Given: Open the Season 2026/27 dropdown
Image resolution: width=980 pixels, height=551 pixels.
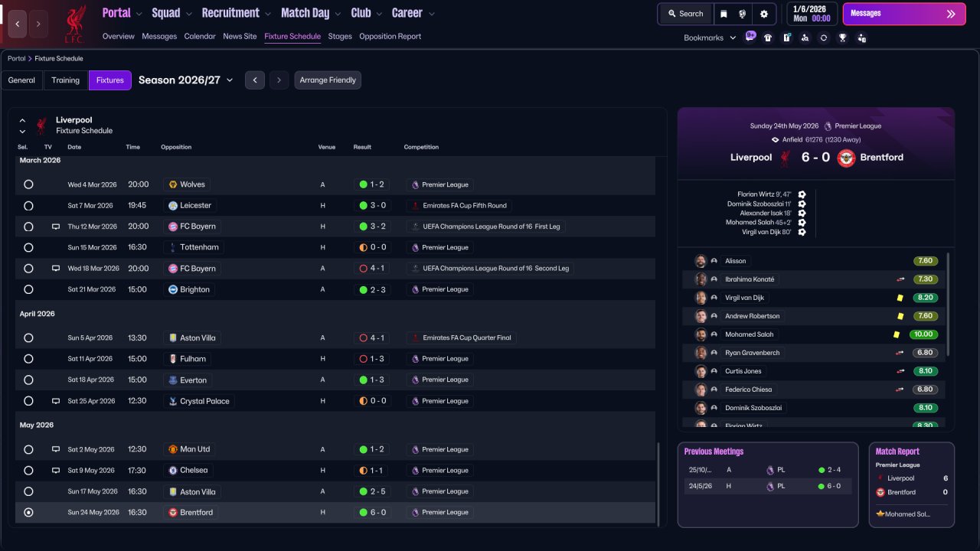Looking at the screenshot, I should click(x=186, y=80).
